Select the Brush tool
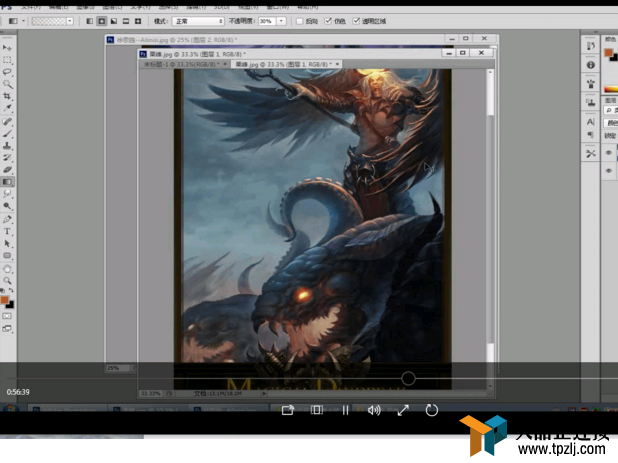The height and width of the screenshot is (463, 618). tap(7, 134)
